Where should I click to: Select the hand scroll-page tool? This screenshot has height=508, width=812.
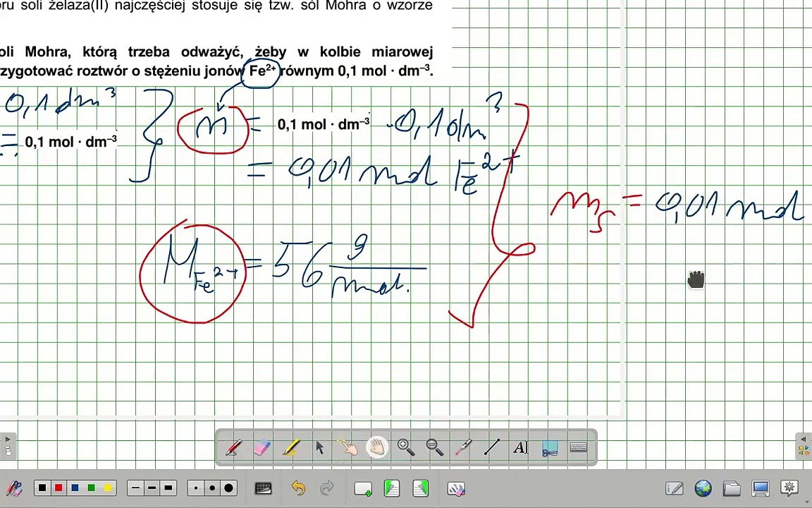[377, 447]
